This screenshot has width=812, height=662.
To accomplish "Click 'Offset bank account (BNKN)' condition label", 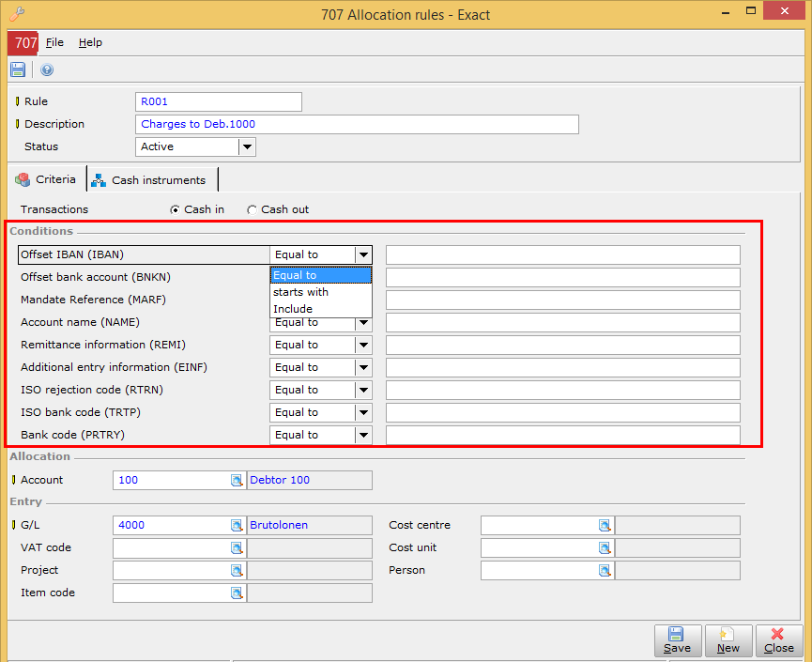I will (x=96, y=277).
